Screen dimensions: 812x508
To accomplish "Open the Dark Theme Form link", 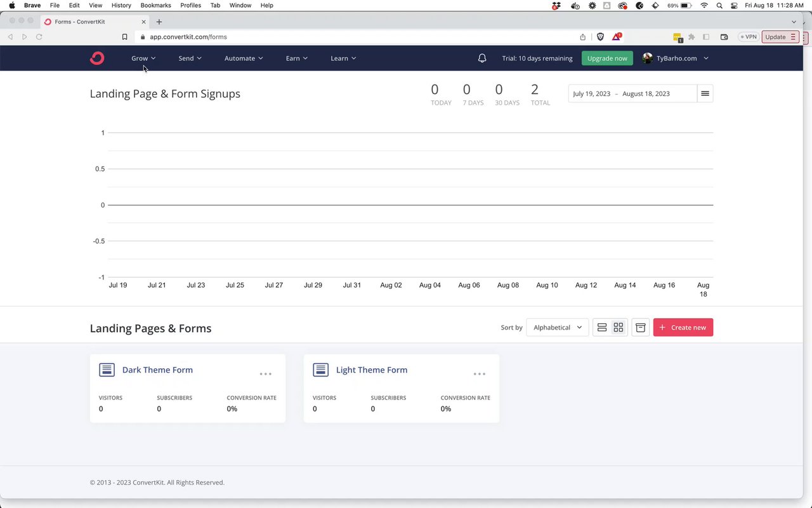I will (x=157, y=370).
